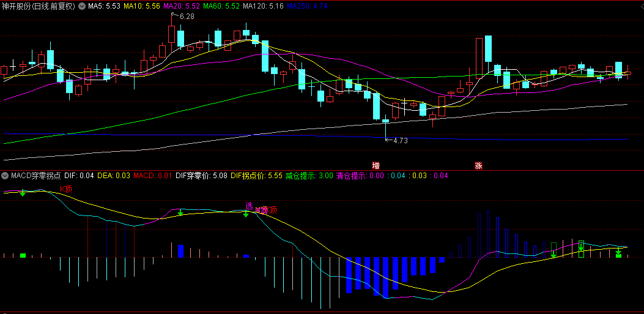Click the wide blue MACD bar near left
This screenshot has height=314, width=644.
180,251
